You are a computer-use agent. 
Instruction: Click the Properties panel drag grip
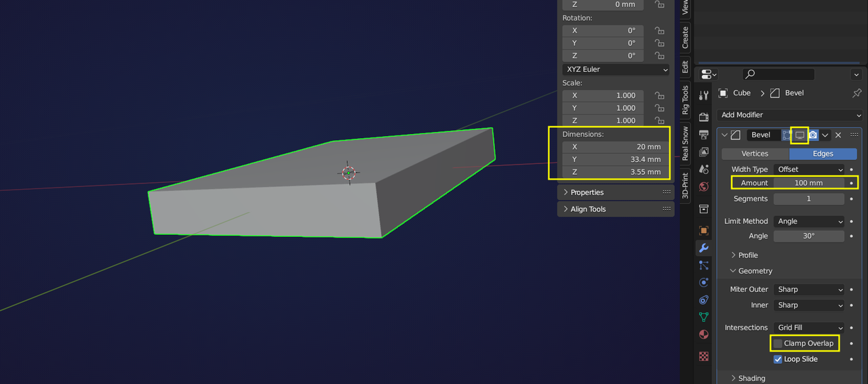pos(667,192)
